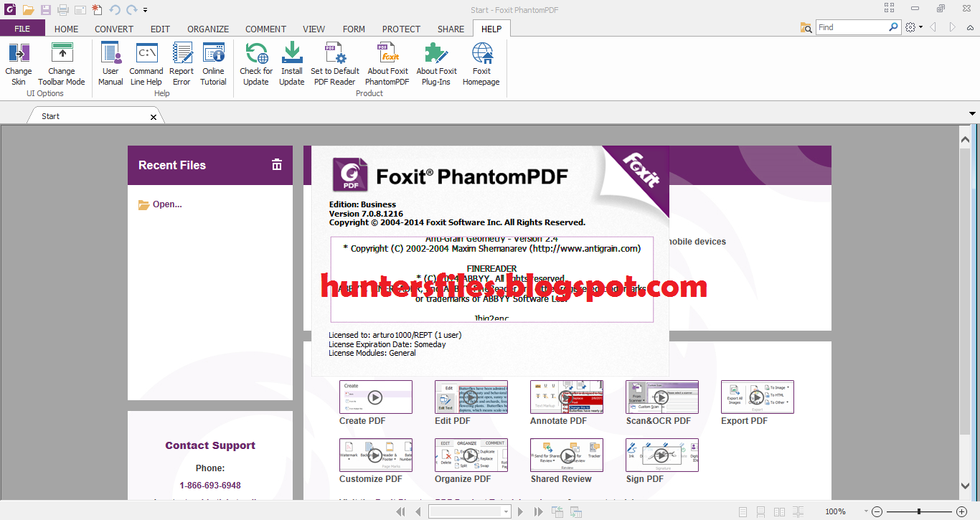Open the dropdown arrow next to search gear

(920, 27)
